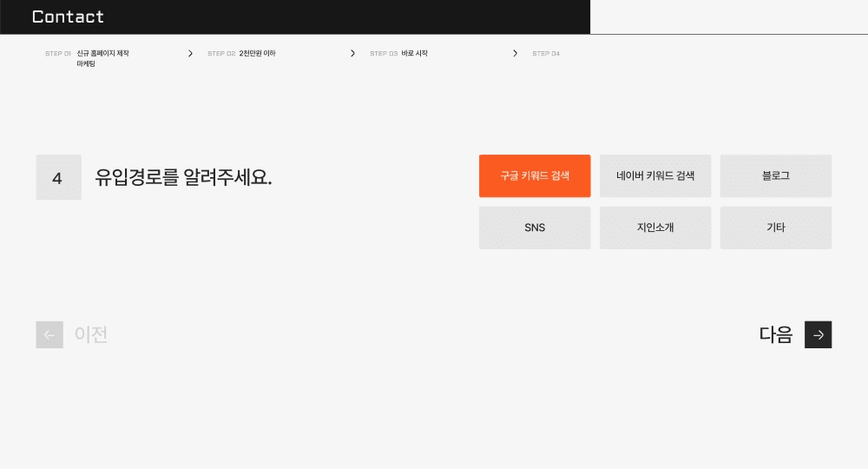Viewport: 868px width, 469px height.
Task: Open STEP 01 신규 홈페이지 제작 step
Action: [88, 58]
